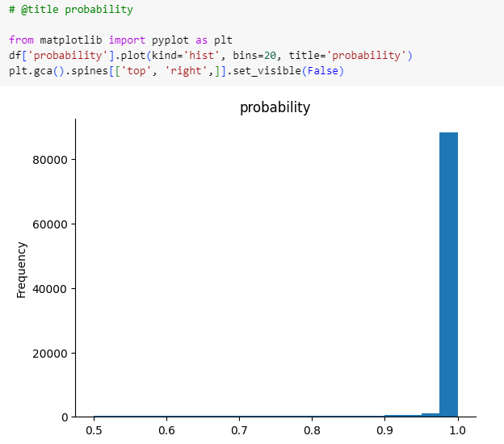This screenshot has width=504, height=444.
Task: Click the 0.9 x-axis tick label
Action: click(x=384, y=433)
